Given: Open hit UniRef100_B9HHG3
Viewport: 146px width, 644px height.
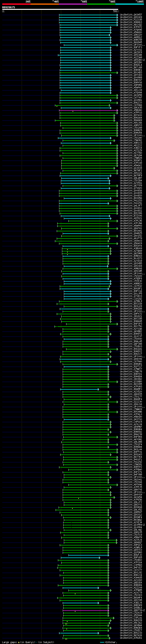Looking at the screenshot, I should 131,22.
